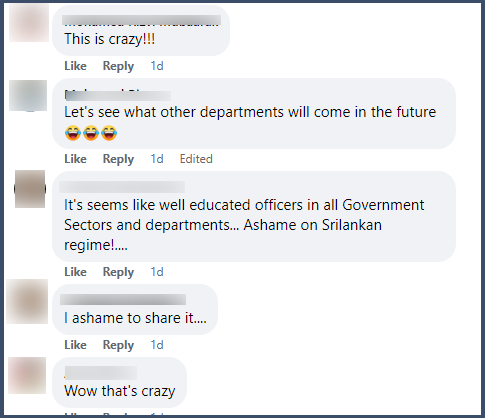
Task: Open avatar of "other departments" commenter
Action: [x=28, y=96]
